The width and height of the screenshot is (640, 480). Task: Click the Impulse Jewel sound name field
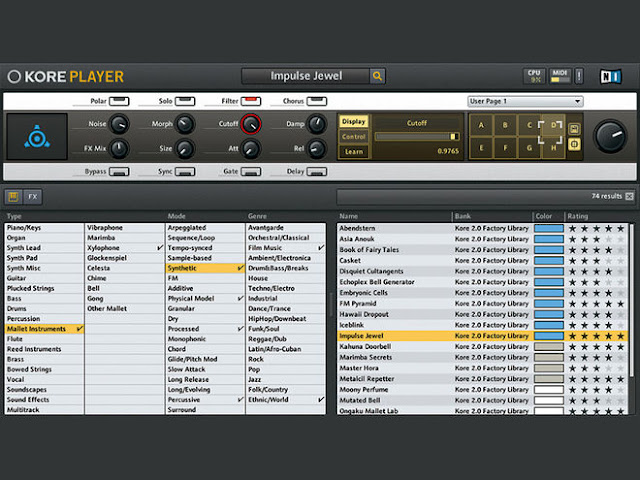[x=306, y=76]
